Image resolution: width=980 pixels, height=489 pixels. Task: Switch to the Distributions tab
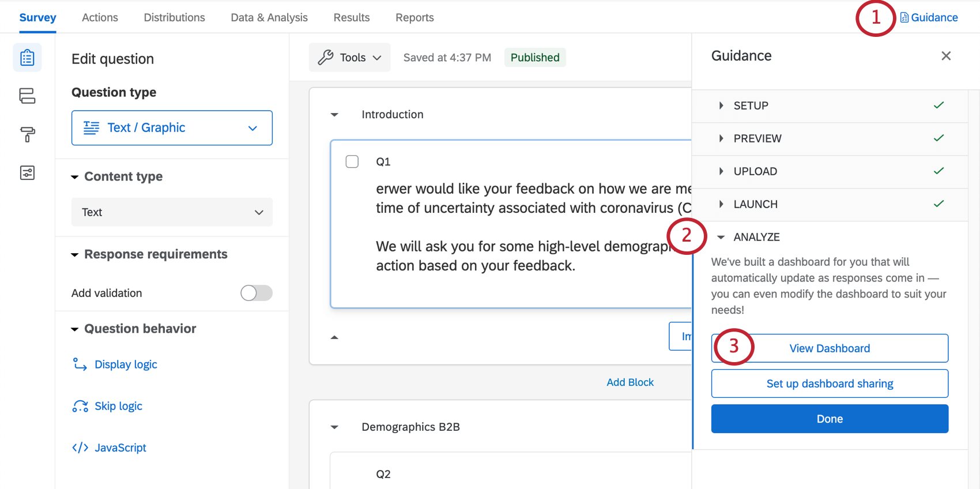(x=174, y=17)
